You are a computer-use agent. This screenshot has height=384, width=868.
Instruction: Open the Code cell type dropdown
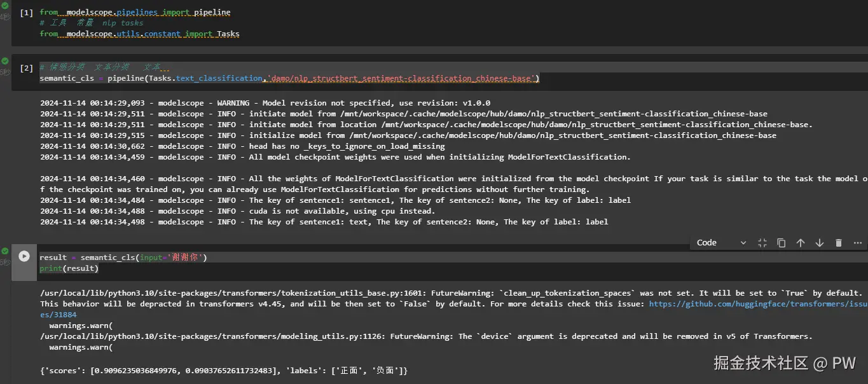click(722, 243)
